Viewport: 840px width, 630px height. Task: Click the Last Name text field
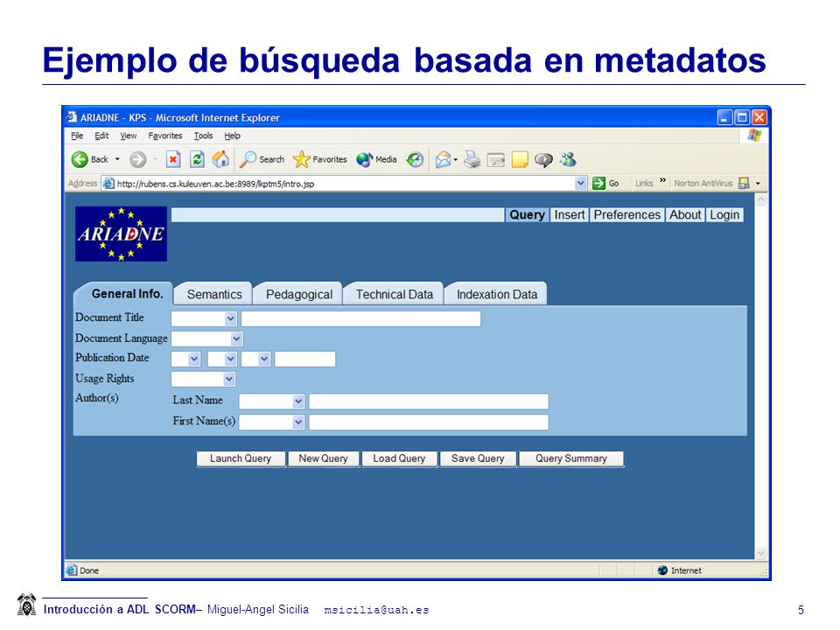pos(429,402)
